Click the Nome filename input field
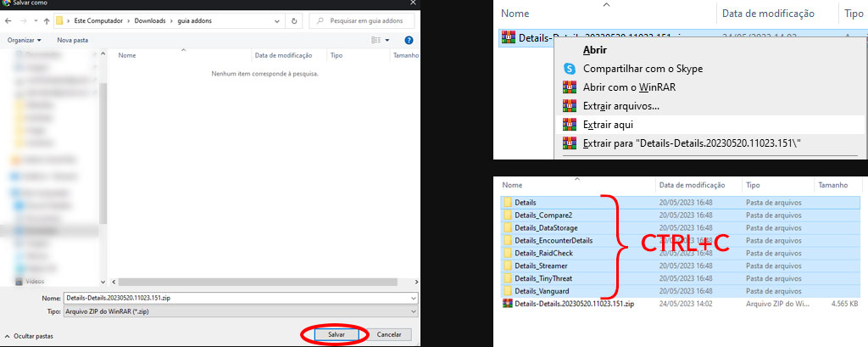868x347 pixels. (236, 299)
